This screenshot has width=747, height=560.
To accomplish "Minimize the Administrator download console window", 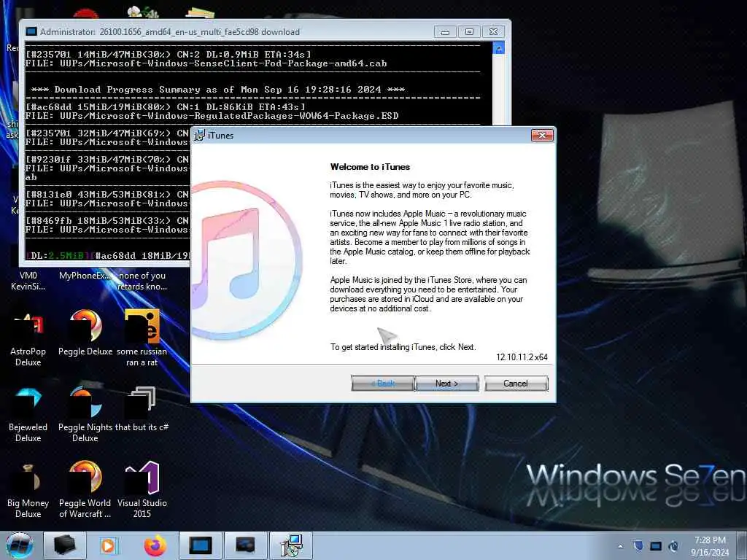I will [x=445, y=32].
